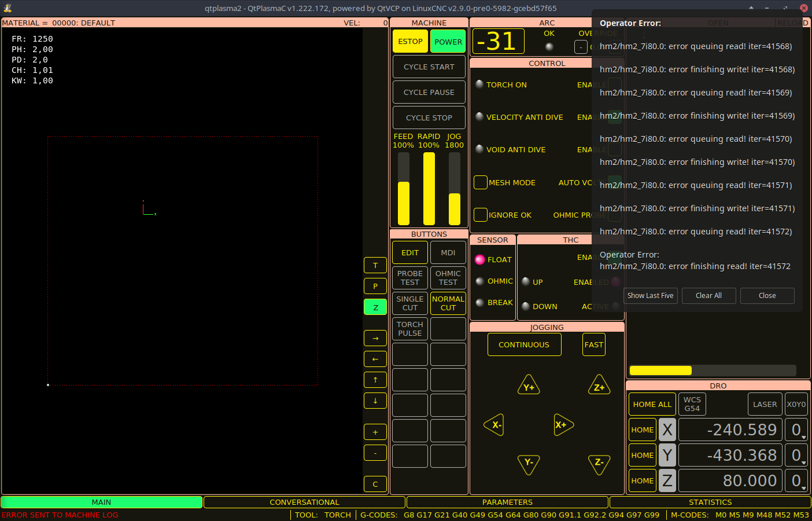Enable the IGNORE OK checkbox

[481, 215]
